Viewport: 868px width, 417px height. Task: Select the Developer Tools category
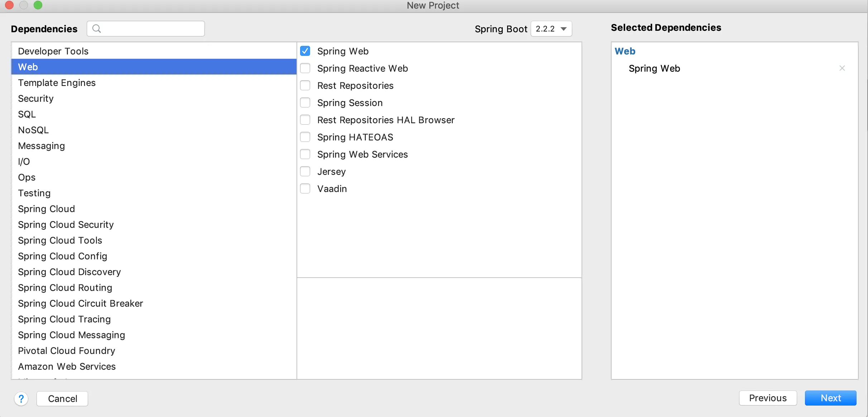pyautogui.click(x=154, y=51)
